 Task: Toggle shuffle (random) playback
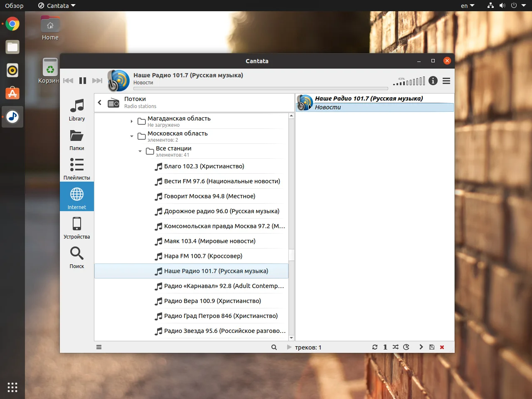pos(395,347)
